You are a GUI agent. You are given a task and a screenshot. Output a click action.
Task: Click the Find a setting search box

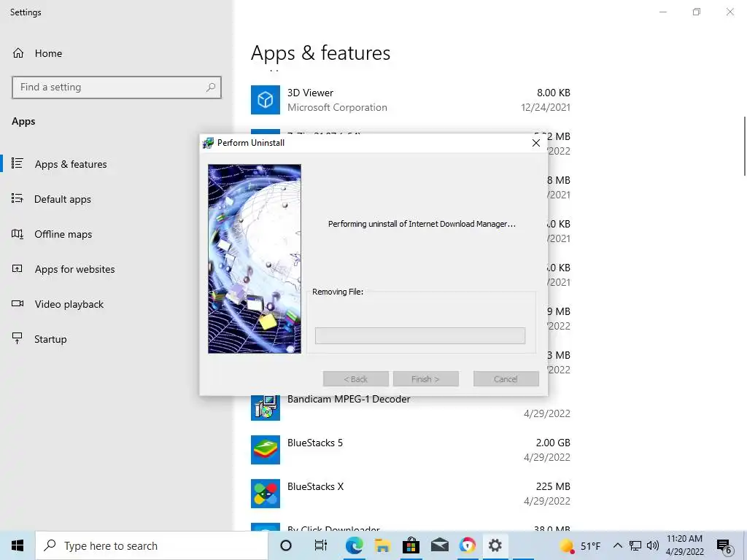pyautogui.click(x=117, y=87)
